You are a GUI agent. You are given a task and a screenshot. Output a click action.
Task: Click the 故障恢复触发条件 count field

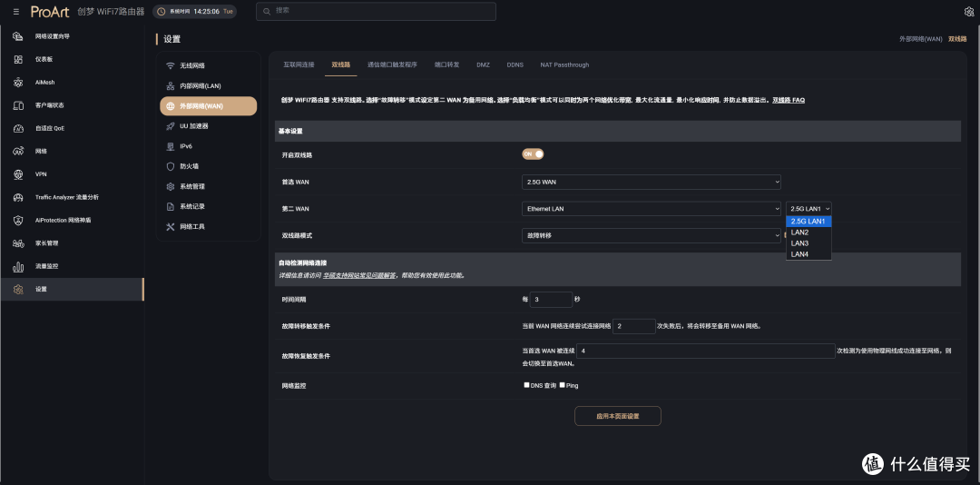point(706,351)
